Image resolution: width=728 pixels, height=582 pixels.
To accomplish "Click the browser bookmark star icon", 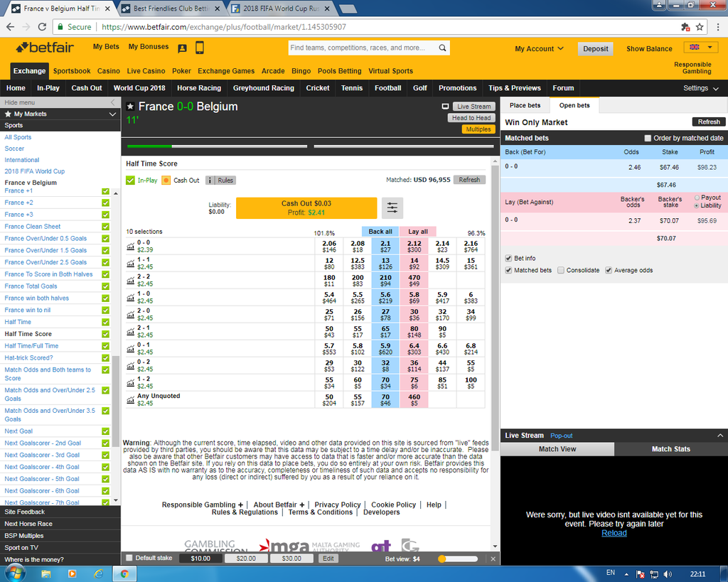I will [x=700, y=27].
